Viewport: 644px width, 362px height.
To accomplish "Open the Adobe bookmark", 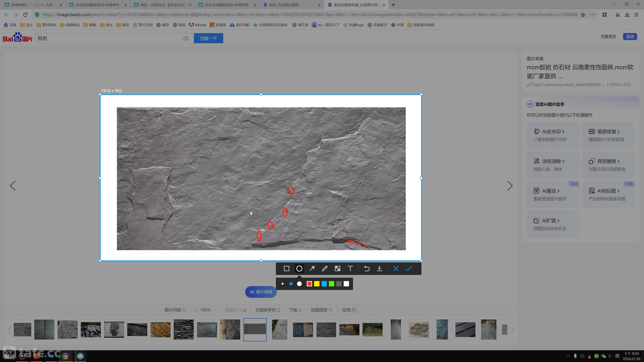I will pos(197,25).
